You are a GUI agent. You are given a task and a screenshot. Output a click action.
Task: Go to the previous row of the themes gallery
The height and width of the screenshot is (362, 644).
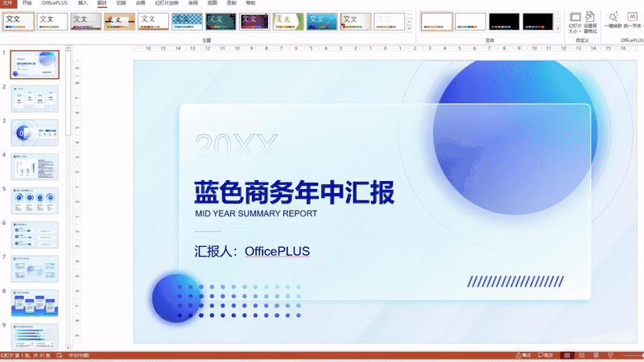click(x=409, y=14)
